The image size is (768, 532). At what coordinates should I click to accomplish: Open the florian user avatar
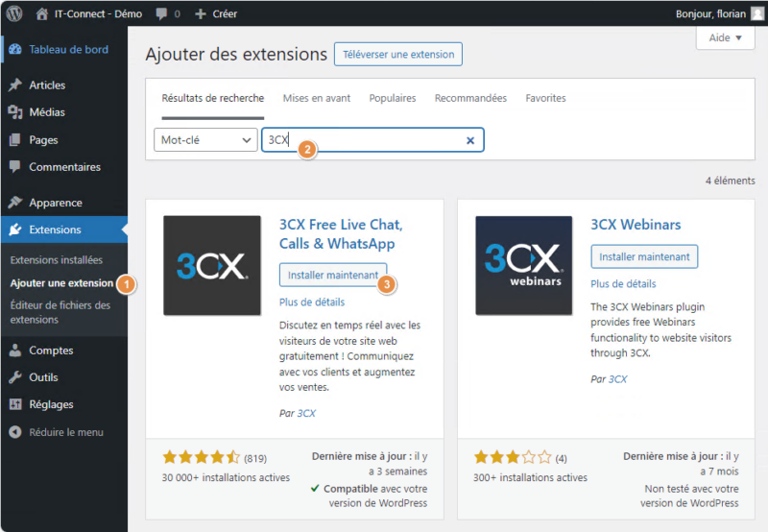pyautogui.click(x=757, y=13)
